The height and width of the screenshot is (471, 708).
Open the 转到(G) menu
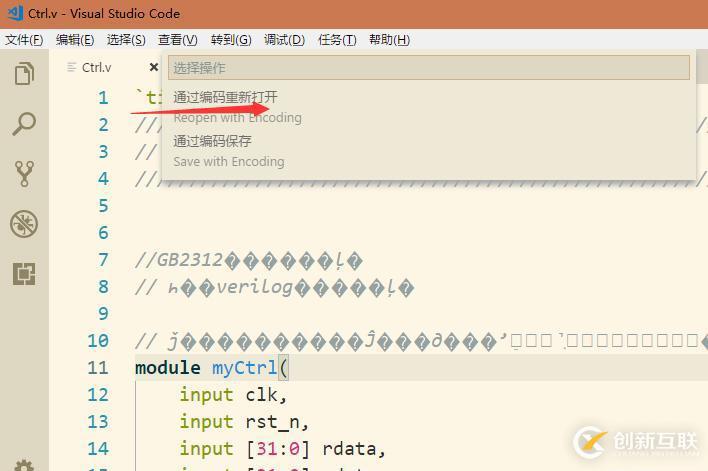pos(231,40)
